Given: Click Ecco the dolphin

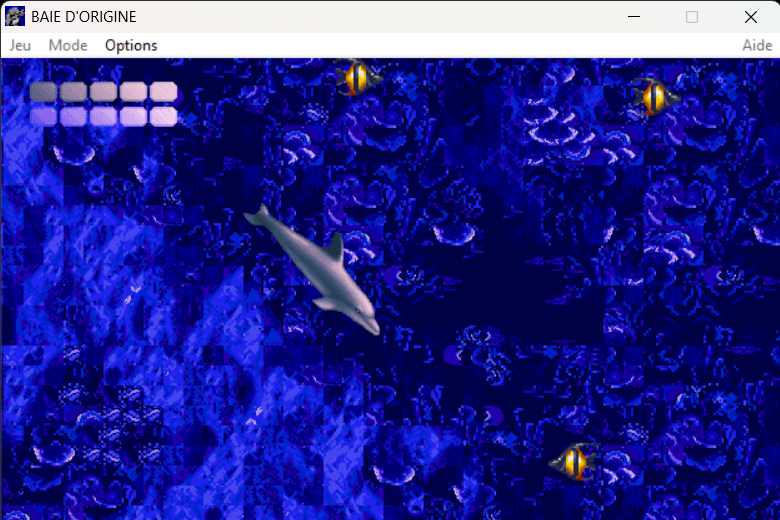Looking at the screenshot, I should coord(318,270).
